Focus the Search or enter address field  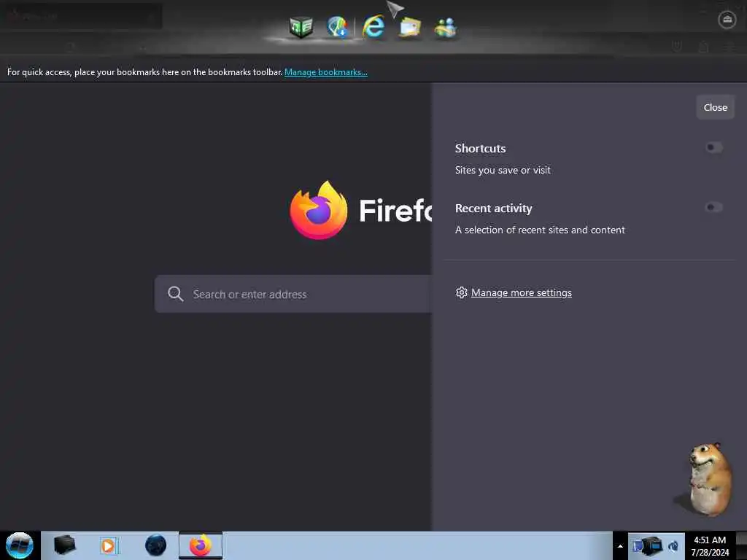293,294
